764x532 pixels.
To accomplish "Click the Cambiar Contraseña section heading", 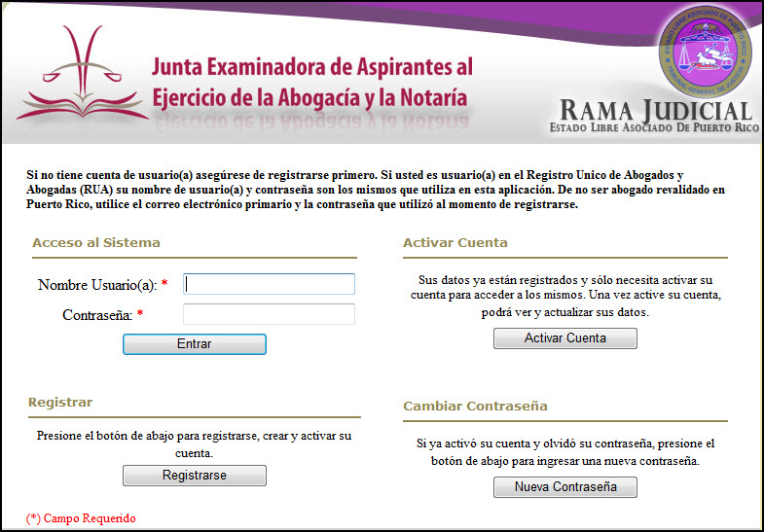I will point(475,406).
